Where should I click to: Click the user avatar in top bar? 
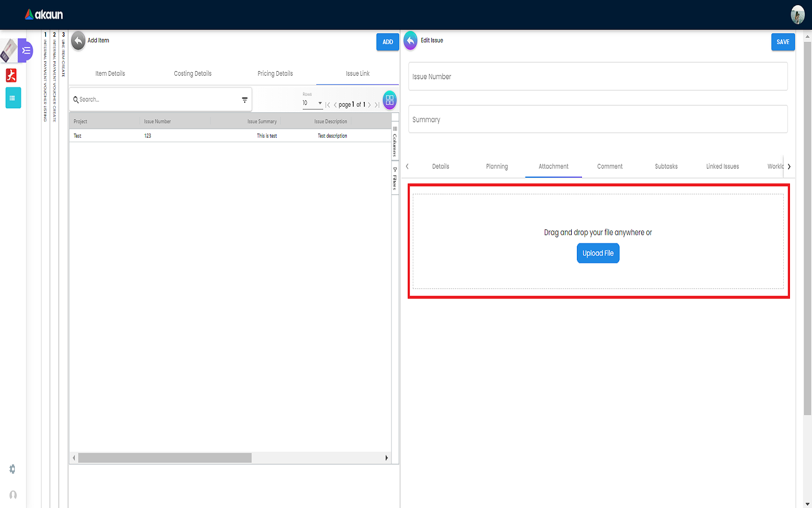[797, 15]
